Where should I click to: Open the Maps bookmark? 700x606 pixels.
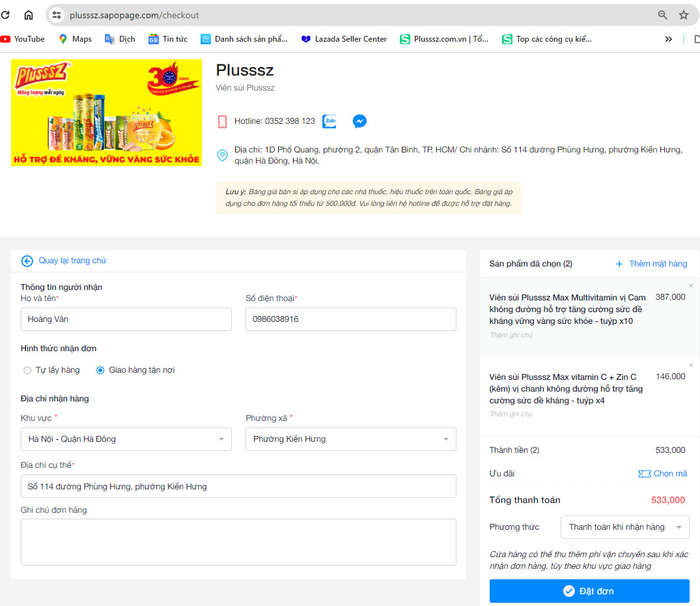pyautogui.click(x=75, y=39)
